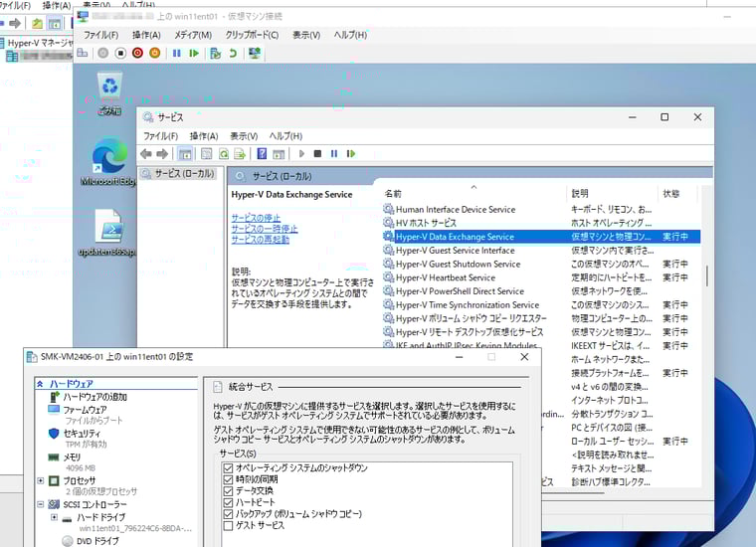Toggle the backup volume shadow copy checkbox
Viewport: 756px width, 547px height.
229,514
